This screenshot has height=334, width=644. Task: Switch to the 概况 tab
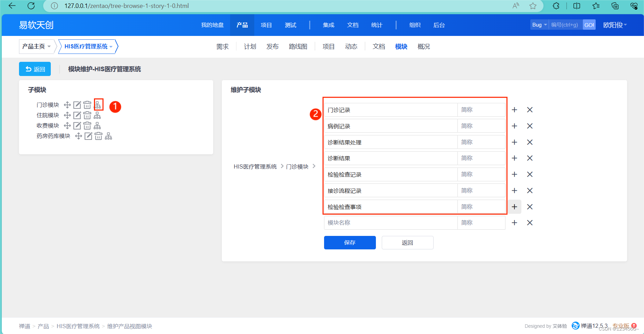424,47
